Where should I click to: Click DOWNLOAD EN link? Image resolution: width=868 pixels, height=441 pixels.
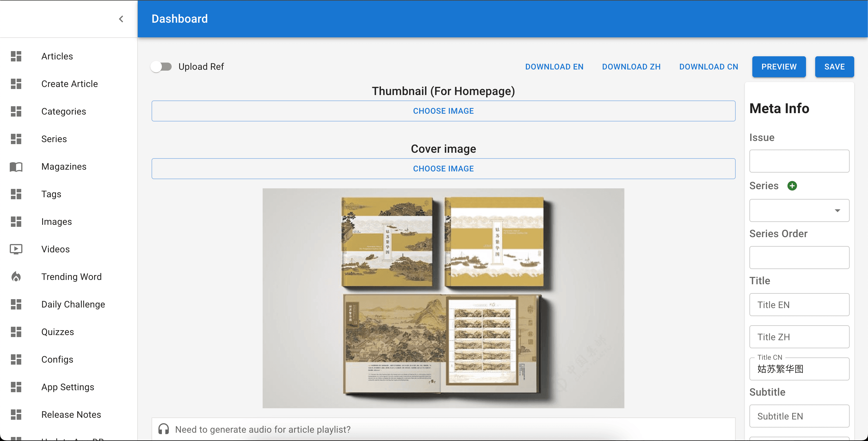click(554, 67)
